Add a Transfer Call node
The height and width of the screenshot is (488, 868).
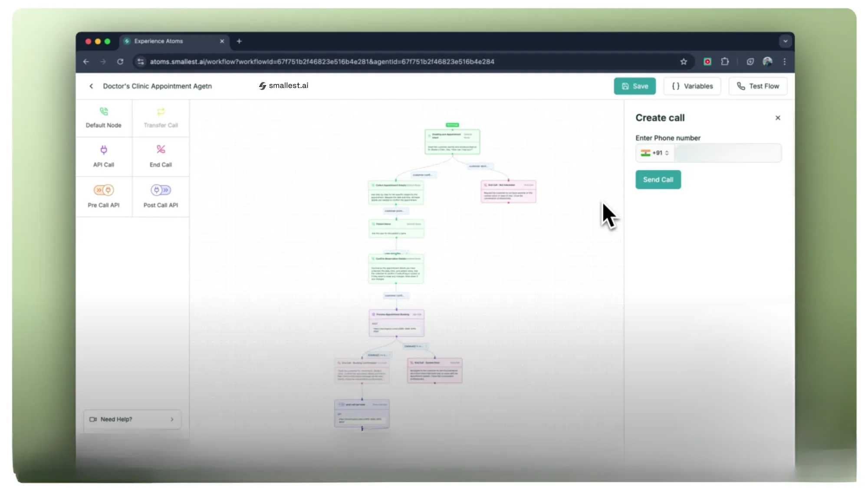coord(161,118)
